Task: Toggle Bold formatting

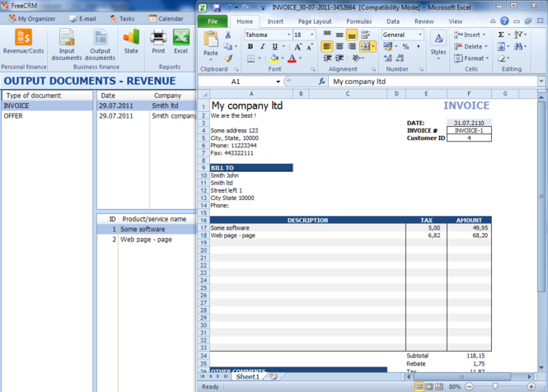Action: pyautogui.click(x=251, y=46)
